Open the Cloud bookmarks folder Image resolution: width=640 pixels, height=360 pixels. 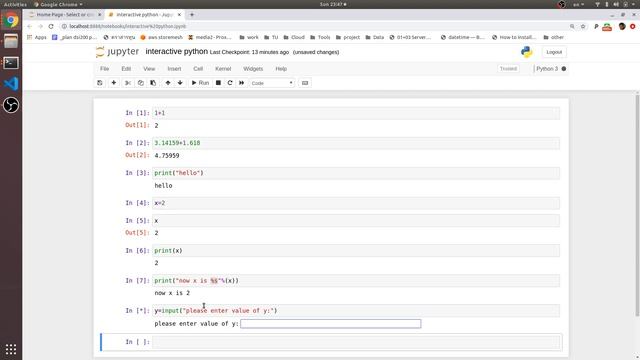[294, 37]
